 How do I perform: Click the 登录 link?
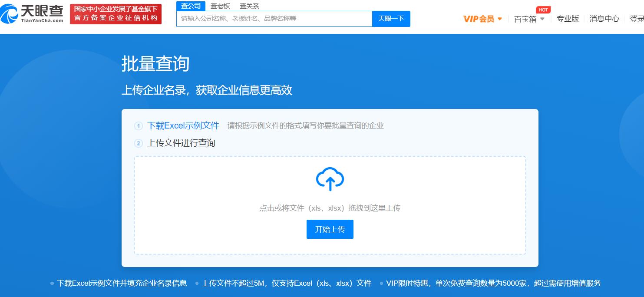point(637,19)
